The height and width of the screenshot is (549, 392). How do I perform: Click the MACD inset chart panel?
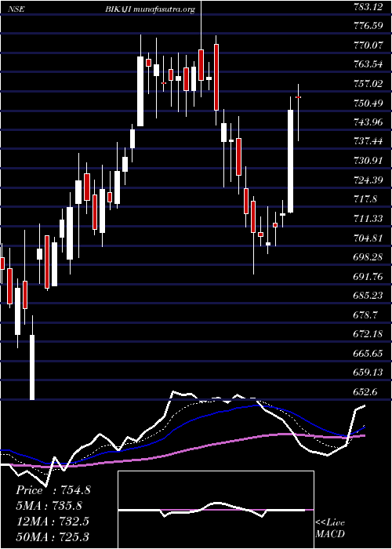click(216, 510)
